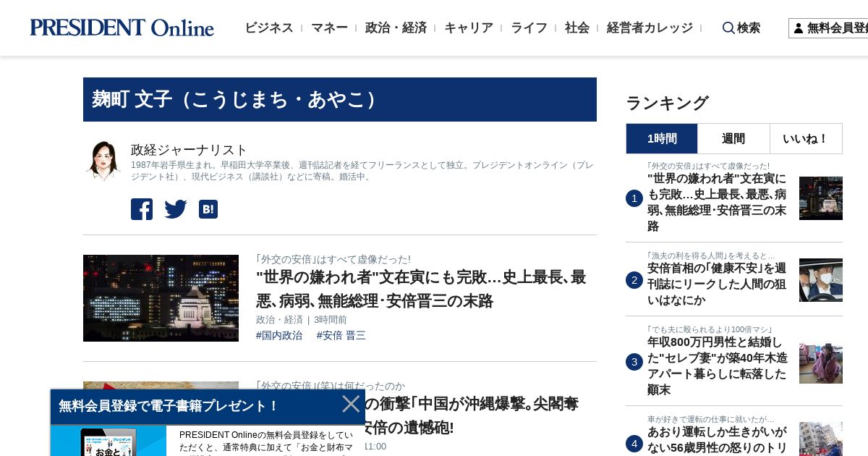Click popup header 無料会員登録で電子書籍プレゼント！
This screenshot has width=868, height=456.
coord(169,406)
